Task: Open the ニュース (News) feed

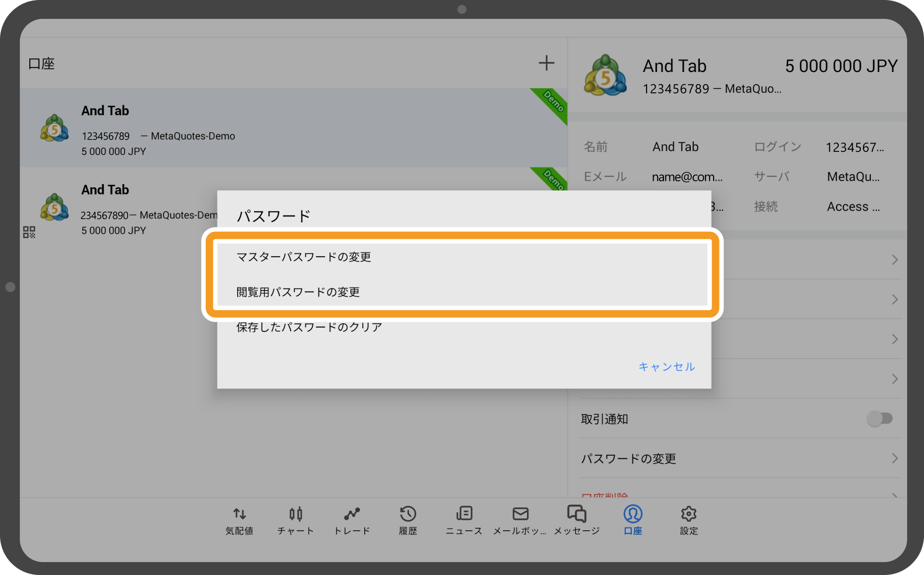Action: point(463,519)
